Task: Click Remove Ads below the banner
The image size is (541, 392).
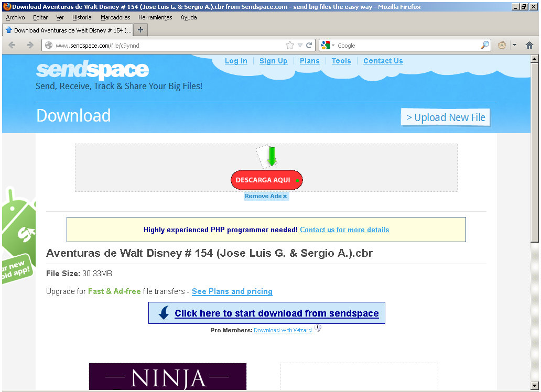Action: [x=266, y=197]
